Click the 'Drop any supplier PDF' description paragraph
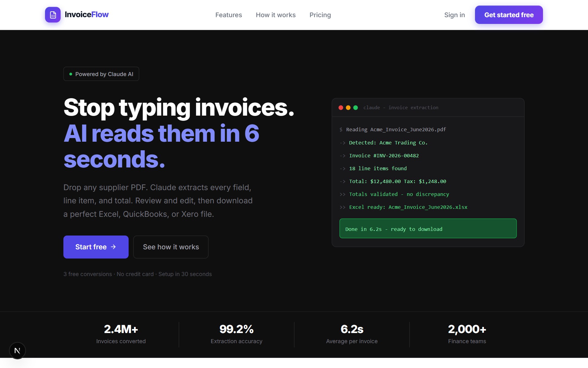The width and height of the screenshot is (588, 368). tap(158, 201)
